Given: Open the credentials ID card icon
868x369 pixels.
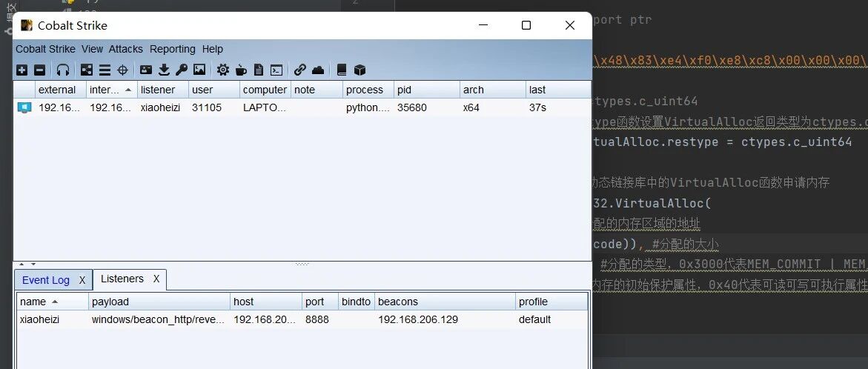Looking at the screenshot, I should 145,70.
